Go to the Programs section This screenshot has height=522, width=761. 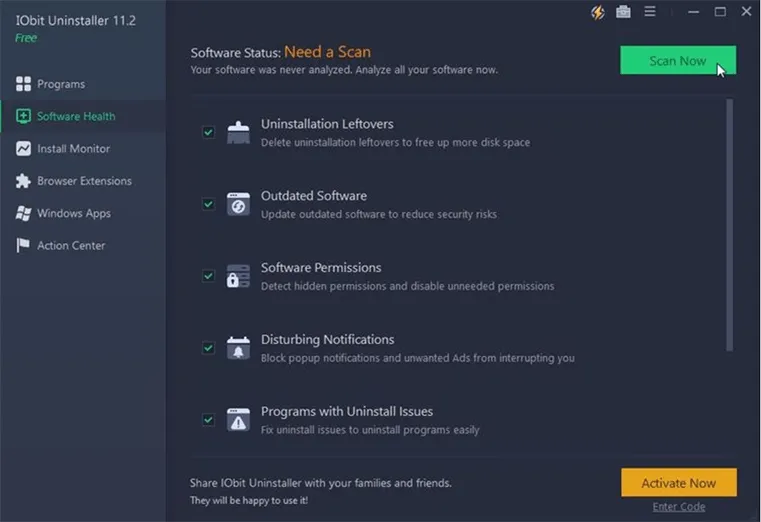click(61, 84)
